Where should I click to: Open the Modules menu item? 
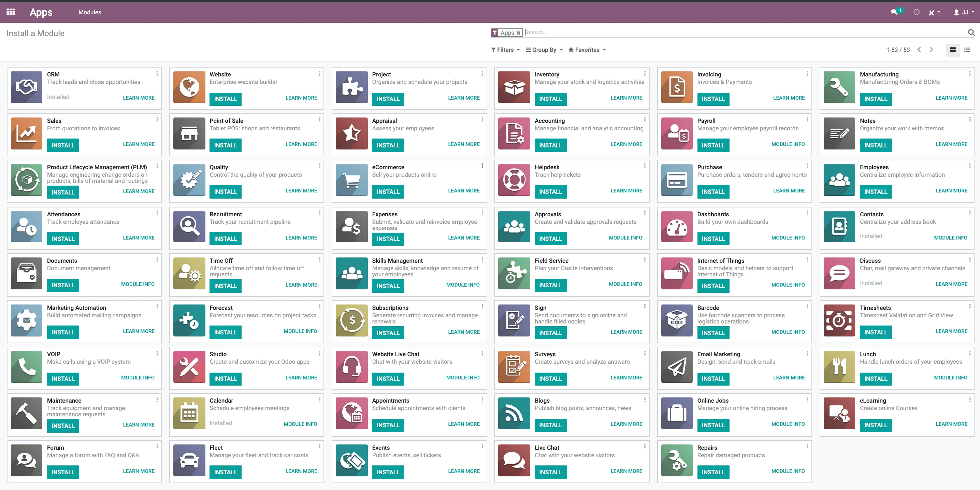90,12
